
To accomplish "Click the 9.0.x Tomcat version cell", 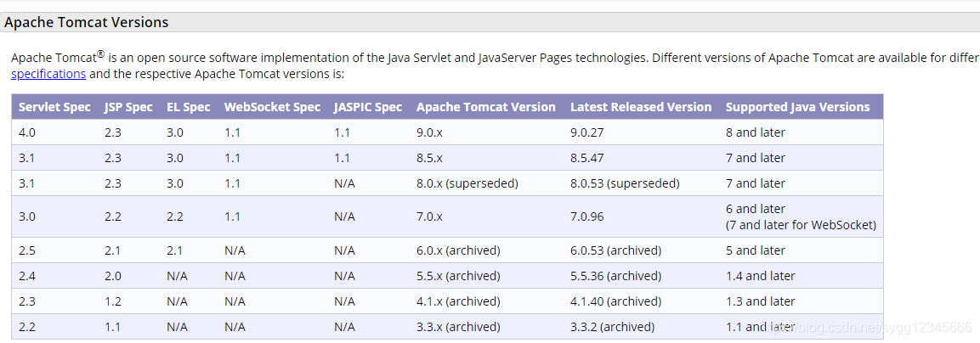I will tap(429, 132).
